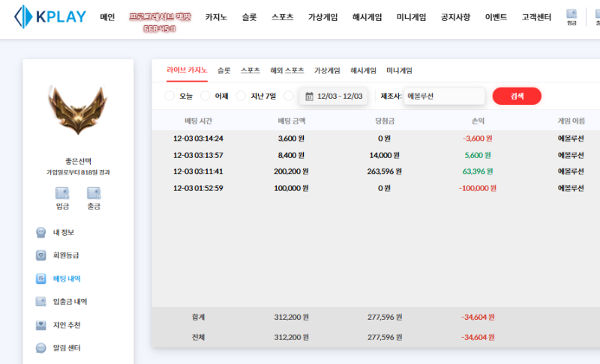The width and height of the screenshot is (600, 364).
Task: Open the 12/03 - 12/03 date picker
Action: pyautogui.click(x=333, y=97)
